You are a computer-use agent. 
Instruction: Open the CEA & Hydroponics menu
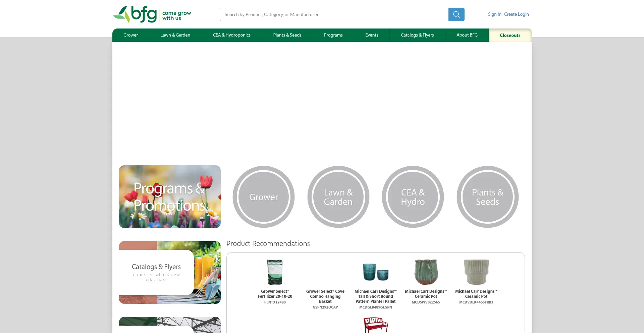(232, 35)
